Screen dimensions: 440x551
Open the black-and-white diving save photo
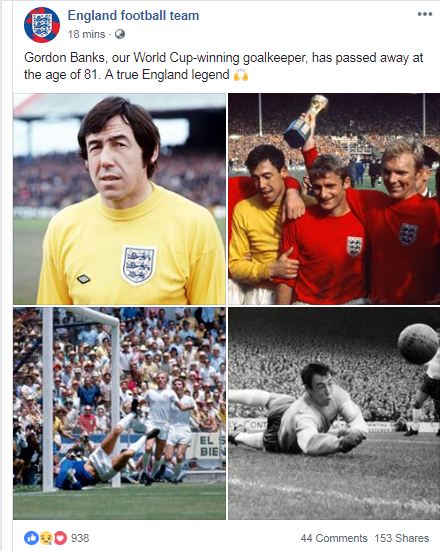click(334, 413)
